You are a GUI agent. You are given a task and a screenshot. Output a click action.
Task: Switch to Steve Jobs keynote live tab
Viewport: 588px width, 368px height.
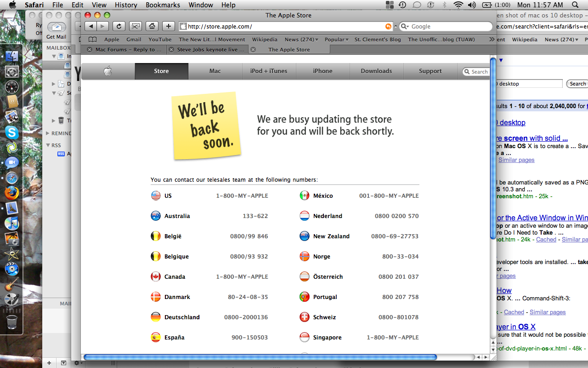pos(207,50)
